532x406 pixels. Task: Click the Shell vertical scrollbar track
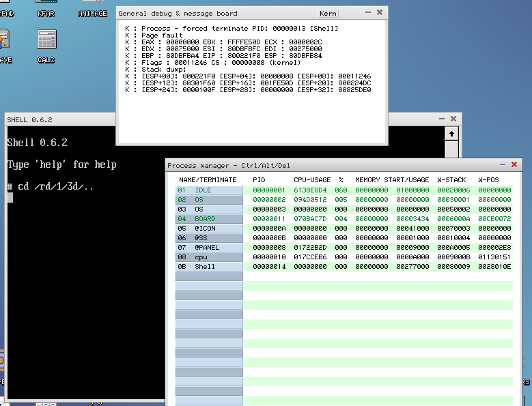coord(451,149)
